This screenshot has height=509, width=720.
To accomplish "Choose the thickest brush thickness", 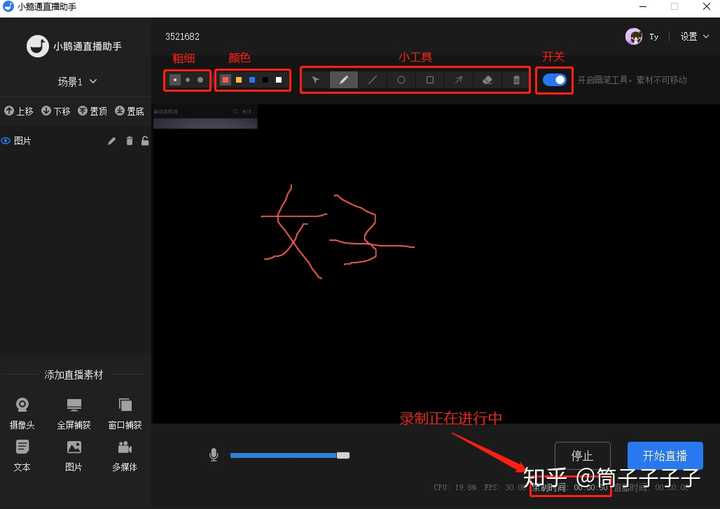I will 200,80.
